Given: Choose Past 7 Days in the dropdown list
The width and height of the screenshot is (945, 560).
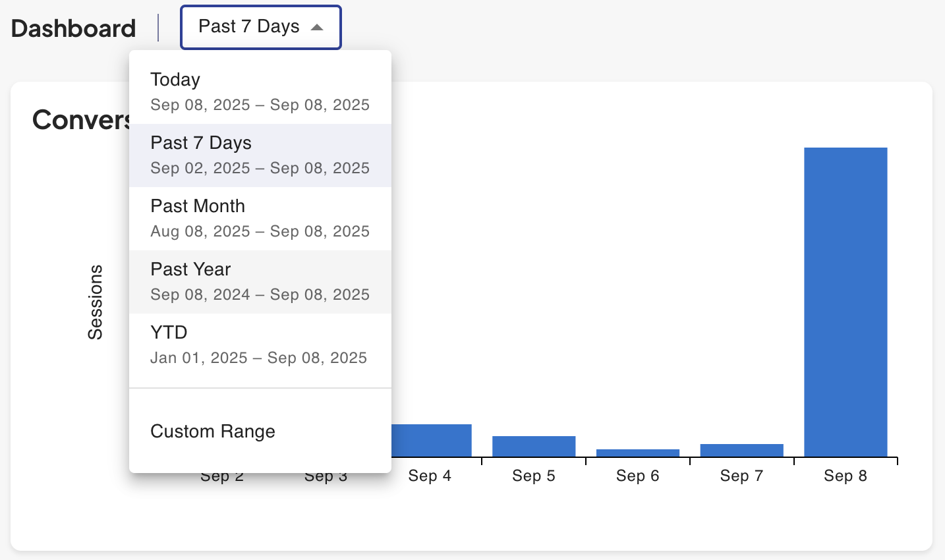Looking at the screenshot, I should [x=260, y=155].
